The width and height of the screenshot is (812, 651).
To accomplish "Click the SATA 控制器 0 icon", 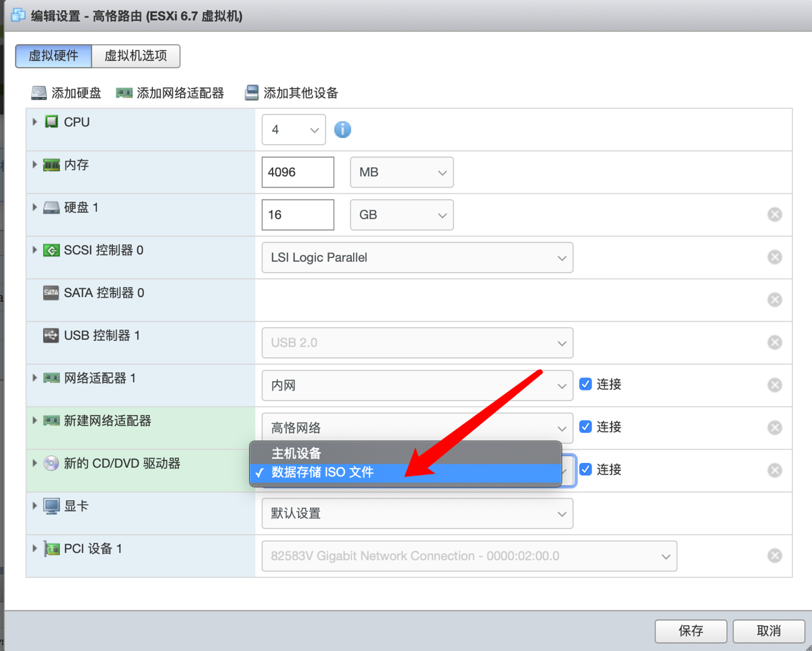I will tap(51, 293).
